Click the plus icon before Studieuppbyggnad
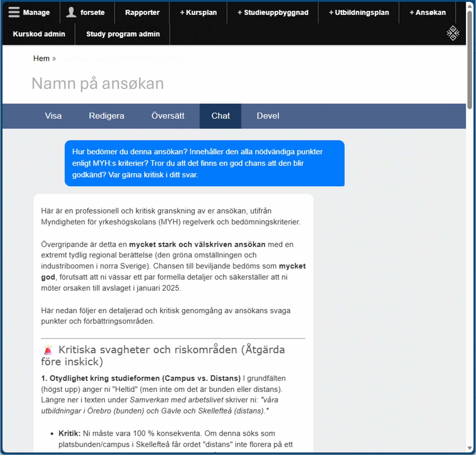 (x=240, y=12)
